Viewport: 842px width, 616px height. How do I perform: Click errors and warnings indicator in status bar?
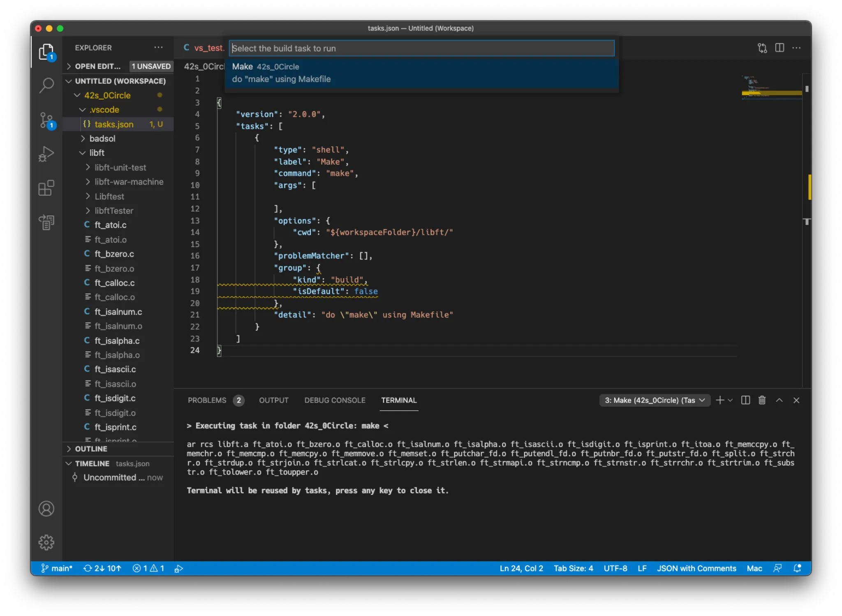click(x=149, y=568)
